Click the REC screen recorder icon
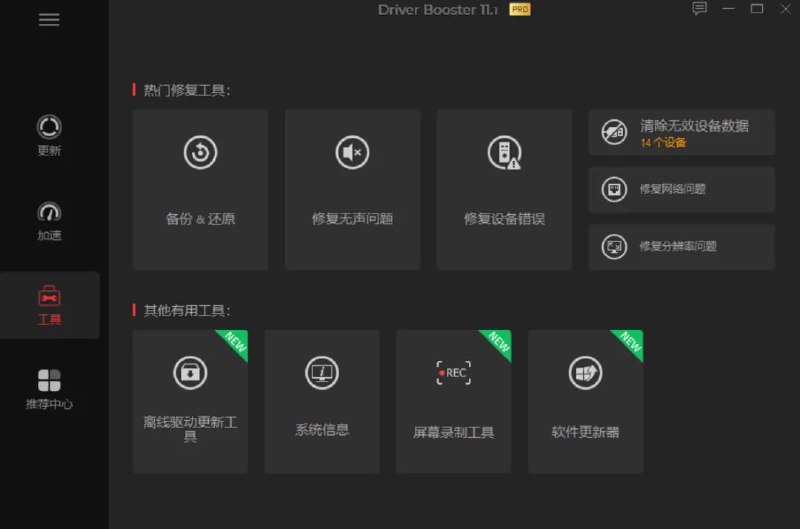The height and width of the screenshot is (529, 800). point(454,373)
